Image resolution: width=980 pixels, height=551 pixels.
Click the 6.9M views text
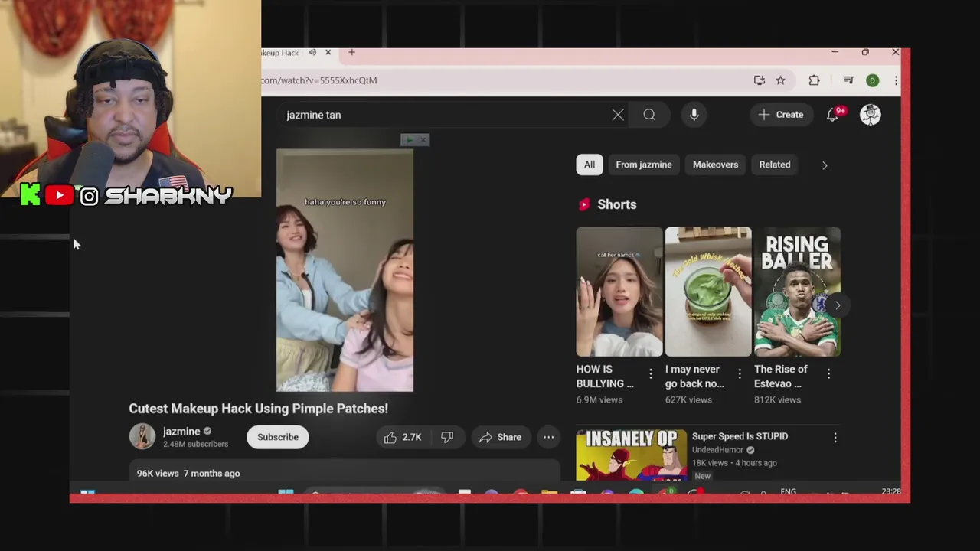(599, 399)
